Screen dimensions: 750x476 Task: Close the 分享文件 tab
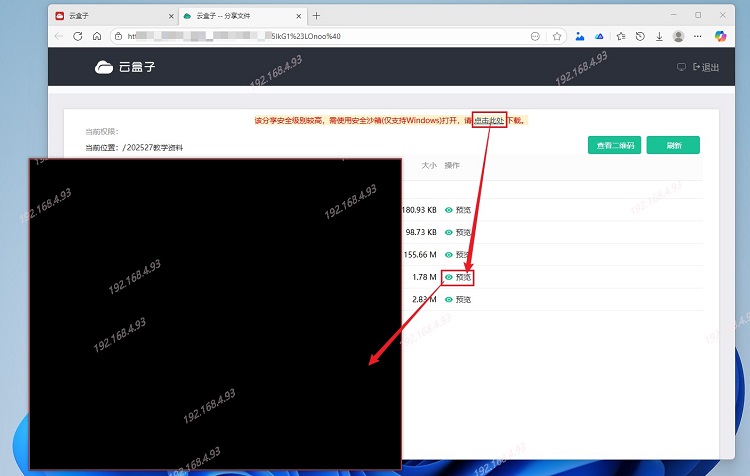298,16
